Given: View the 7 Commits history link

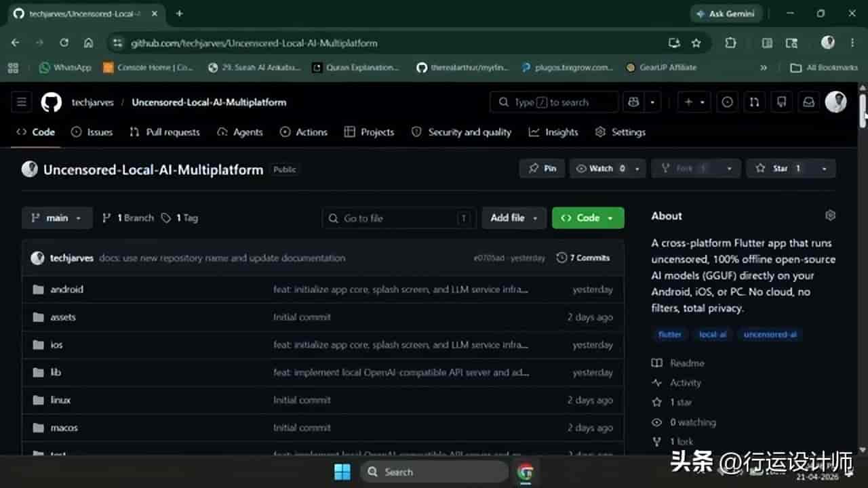Looking at the screenshot, I should click(x=583, y=258).
